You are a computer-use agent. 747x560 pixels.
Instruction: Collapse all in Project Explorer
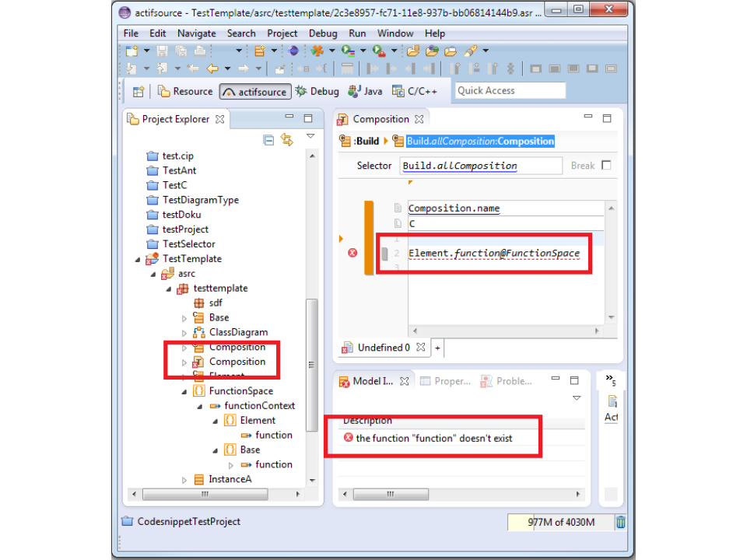coord(268,140)
